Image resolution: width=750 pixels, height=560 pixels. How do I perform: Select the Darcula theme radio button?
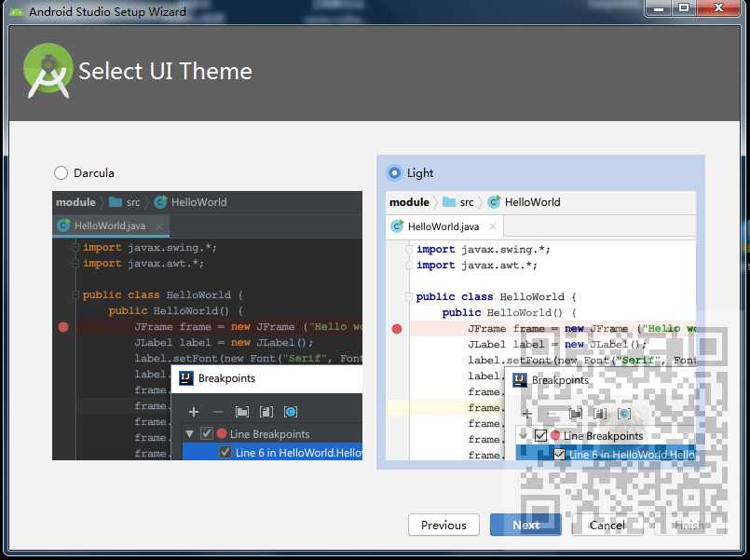pyautogui.click(x=61, y=172)
